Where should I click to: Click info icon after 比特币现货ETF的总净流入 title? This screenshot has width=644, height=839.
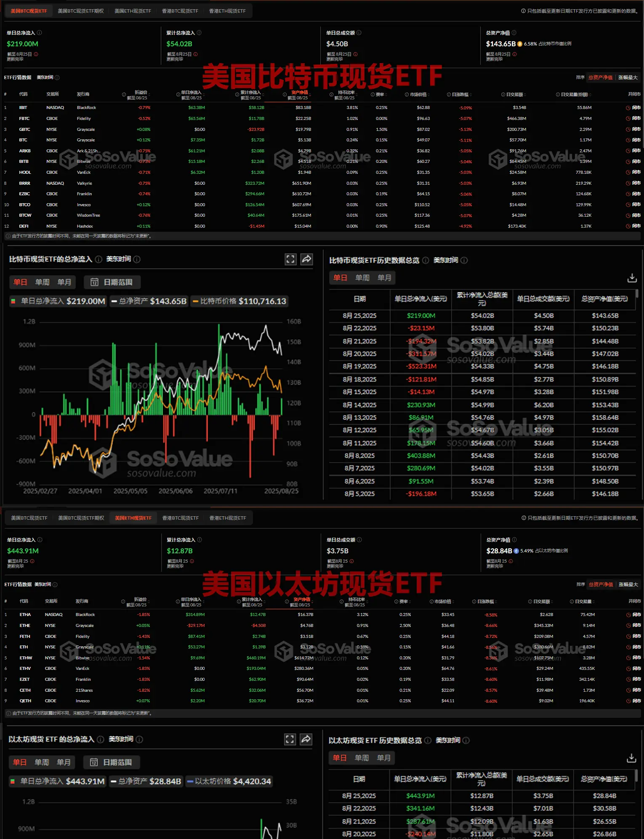point(98,259)
